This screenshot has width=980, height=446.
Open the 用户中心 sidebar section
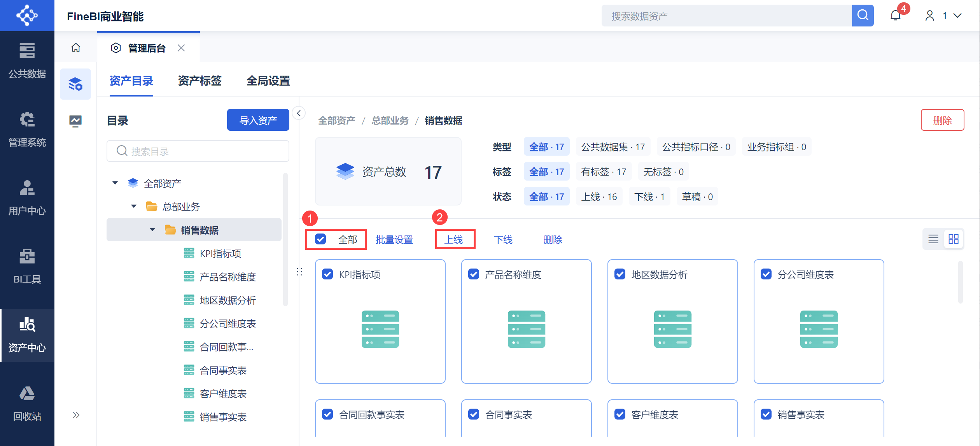point(27,198)
